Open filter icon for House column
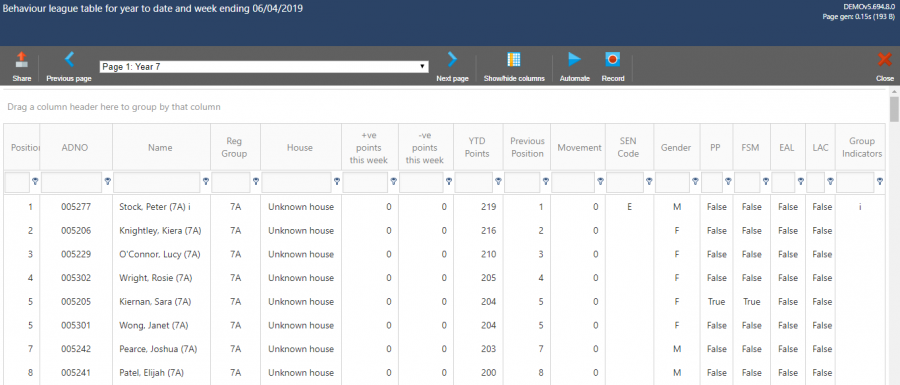Image resolution: width=900 pixels, height=385 pixels. tap(337, 181)
